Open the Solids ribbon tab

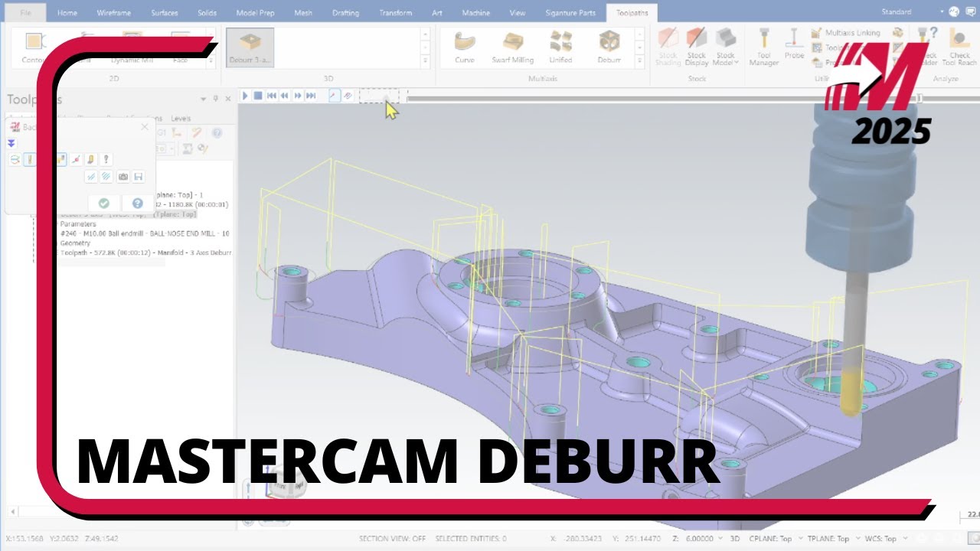[x=207, y=12]
